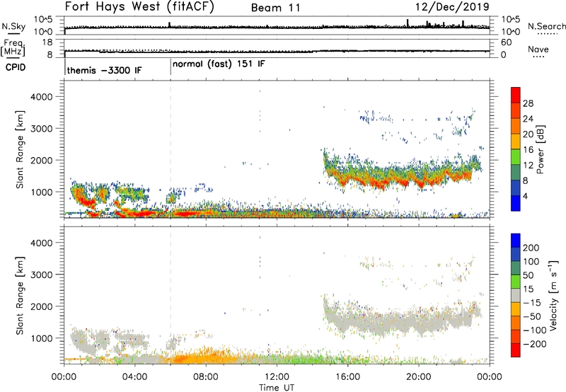Click the '16' tick on the power colorbar
The image size is (566, 392).
(x=528, y=150)
